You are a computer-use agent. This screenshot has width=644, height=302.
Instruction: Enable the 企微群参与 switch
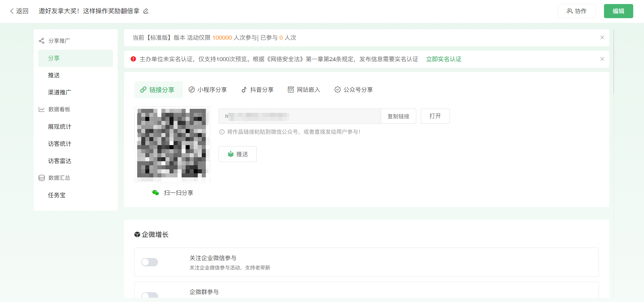point(150,295)
